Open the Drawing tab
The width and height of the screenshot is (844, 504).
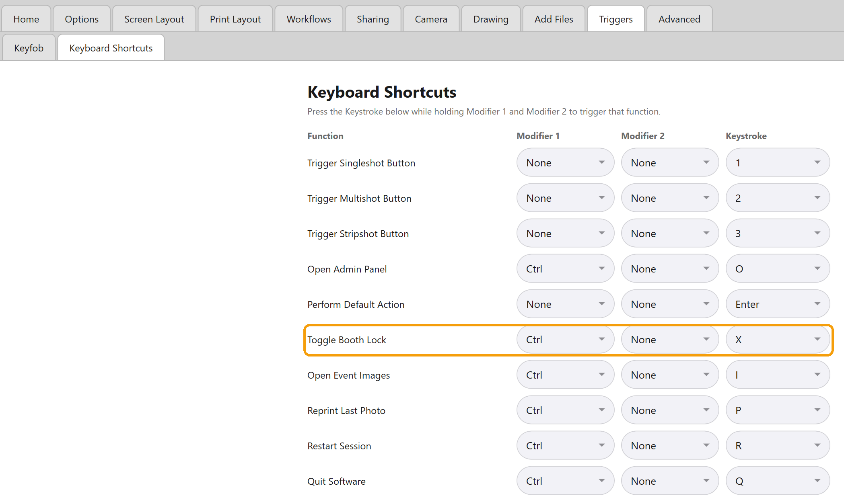[x=491, y=19]
